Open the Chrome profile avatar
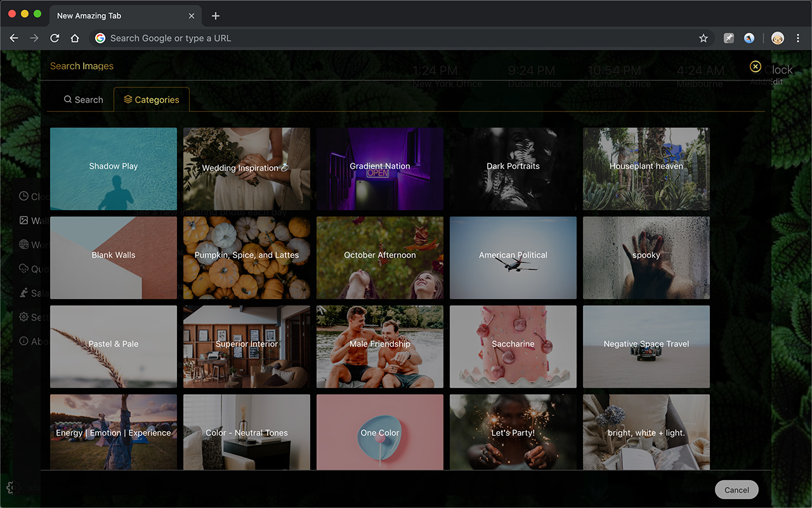812x508 pixels. click(778, 38)
